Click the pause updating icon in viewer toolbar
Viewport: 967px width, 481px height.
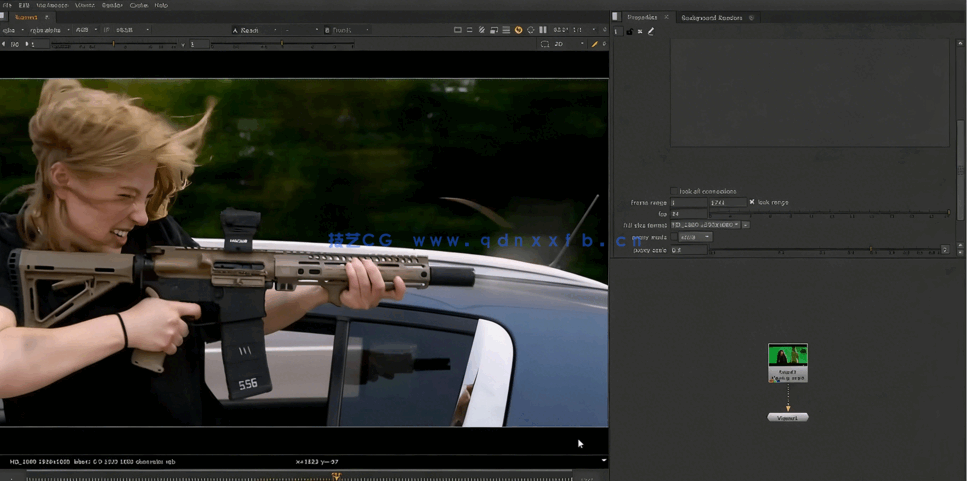[543, 30]
